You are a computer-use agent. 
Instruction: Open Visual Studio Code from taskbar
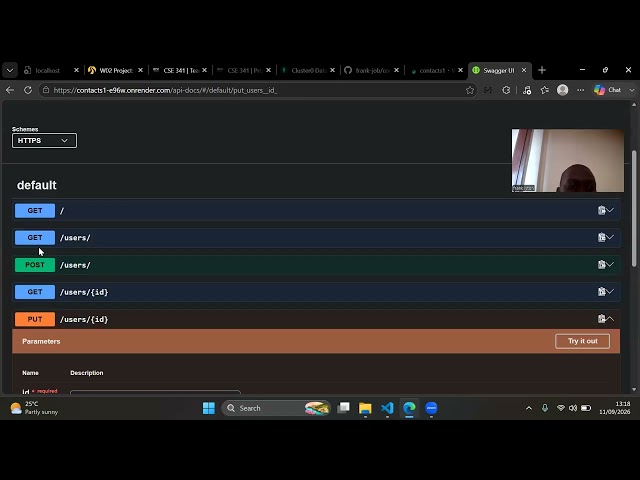click(x=387, y=408)
